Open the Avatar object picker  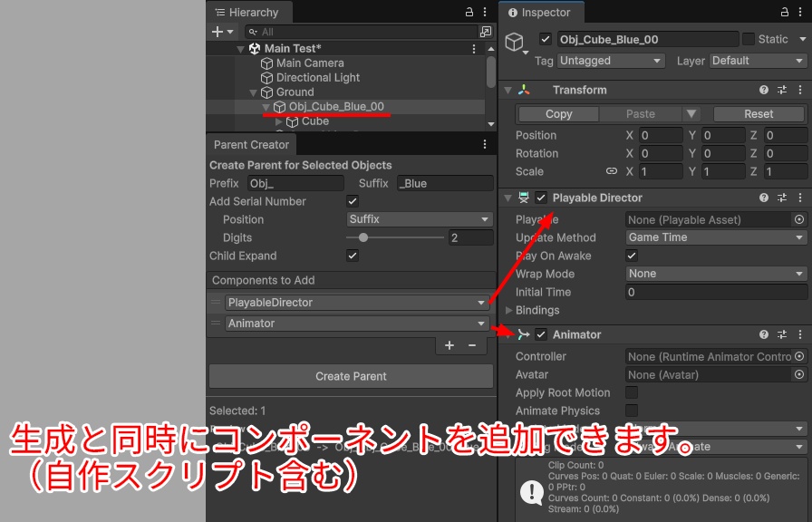(x=799, y=374)
